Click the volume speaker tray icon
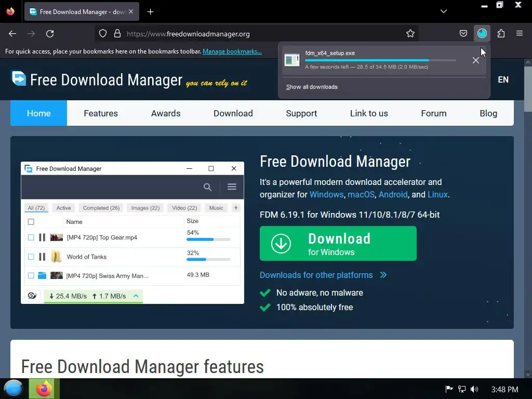This screenshot has width=532, height=399. [474, 389]
